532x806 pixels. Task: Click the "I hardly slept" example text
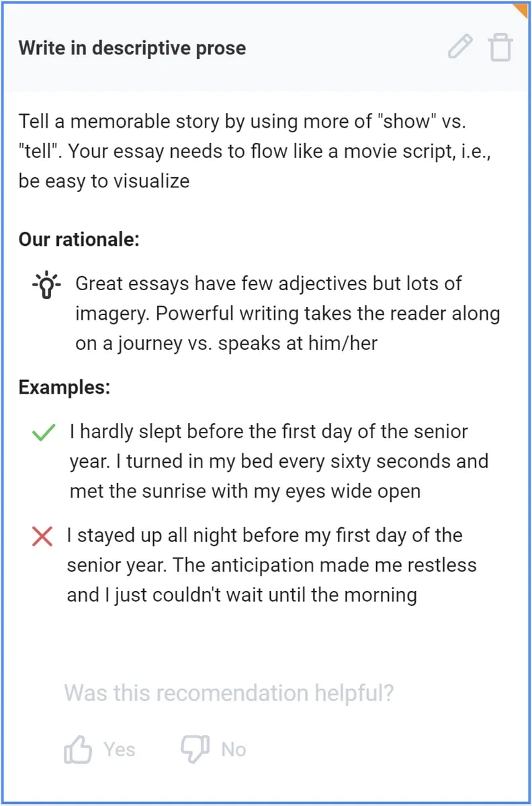click(279, 461)
